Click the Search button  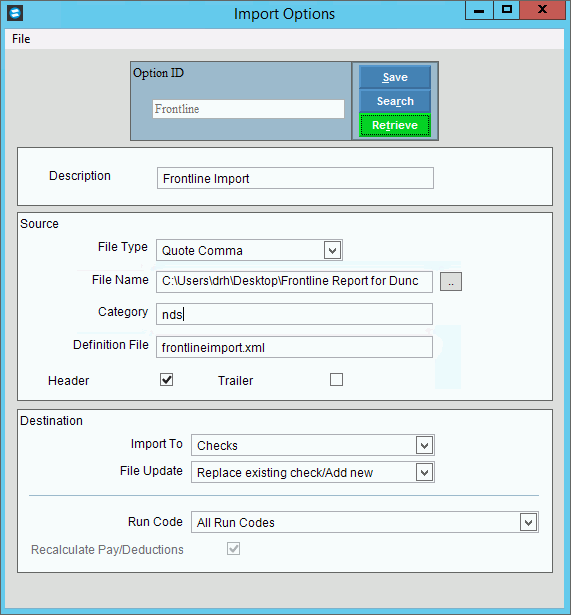coord(395,101)
